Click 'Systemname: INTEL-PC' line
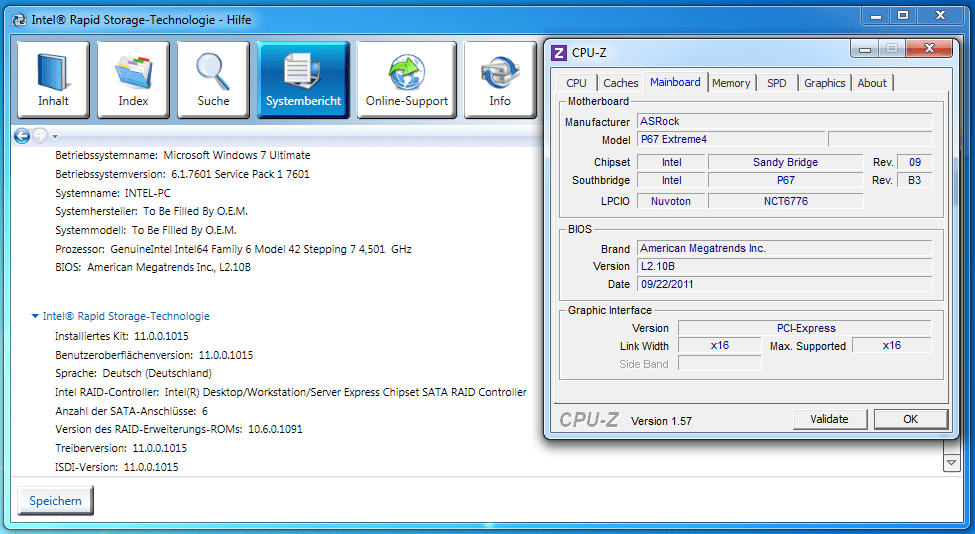 [x=113, y=193]
